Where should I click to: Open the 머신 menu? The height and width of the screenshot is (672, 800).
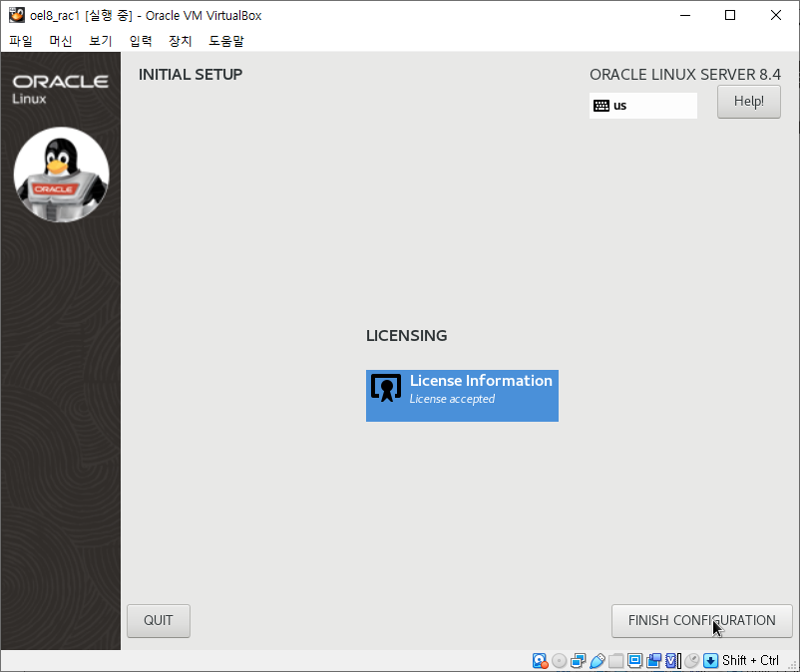[60, 41]
